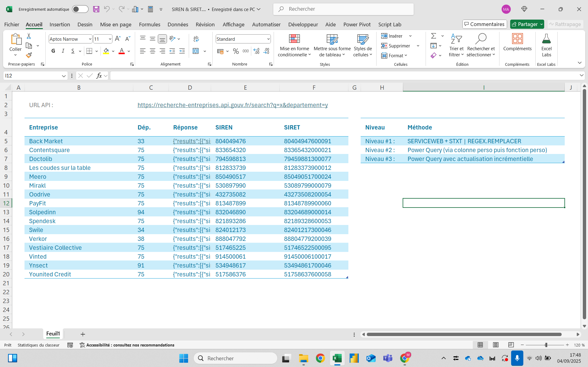588x367 pixels.
Task: Expand the Format dropdown in Cellules
Action: click(x=394, y=55)
